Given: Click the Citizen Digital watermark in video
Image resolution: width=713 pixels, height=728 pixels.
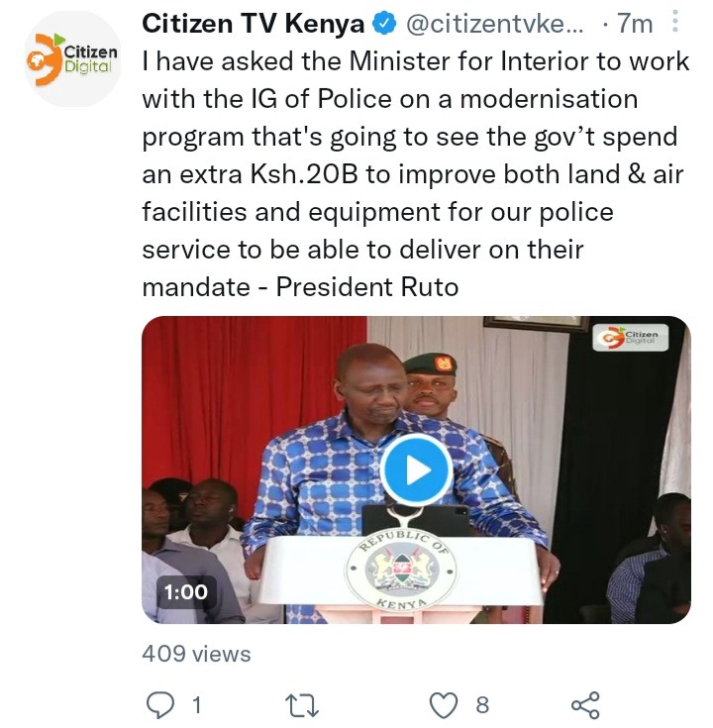Looking at the screenshot, I should tap(631, 337).
